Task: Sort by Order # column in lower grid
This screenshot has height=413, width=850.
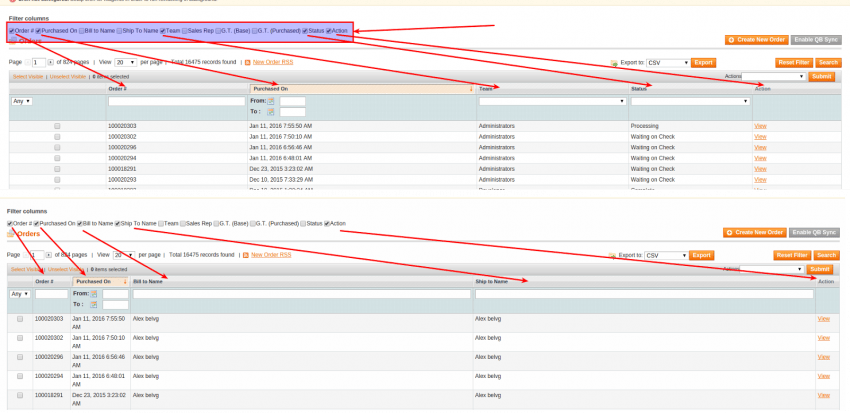Action: pos(44,282)
